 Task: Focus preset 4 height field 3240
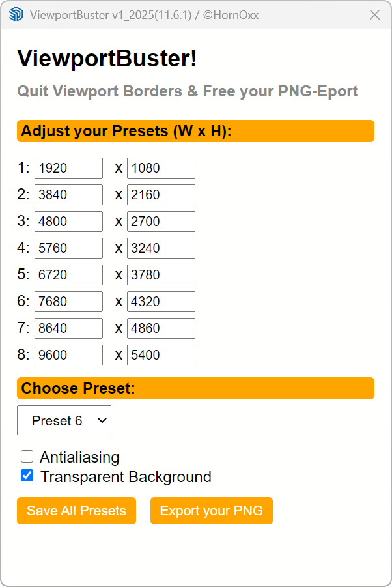(x=161, y=248)
